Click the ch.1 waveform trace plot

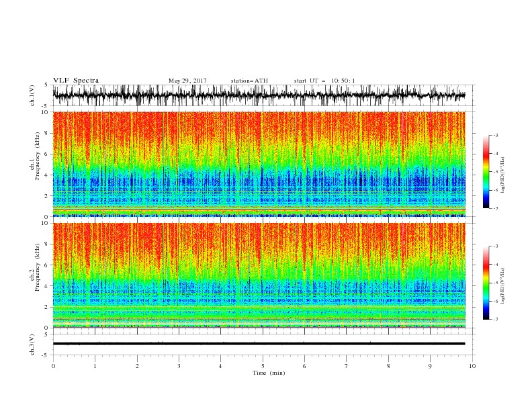(x=259, y=95)
